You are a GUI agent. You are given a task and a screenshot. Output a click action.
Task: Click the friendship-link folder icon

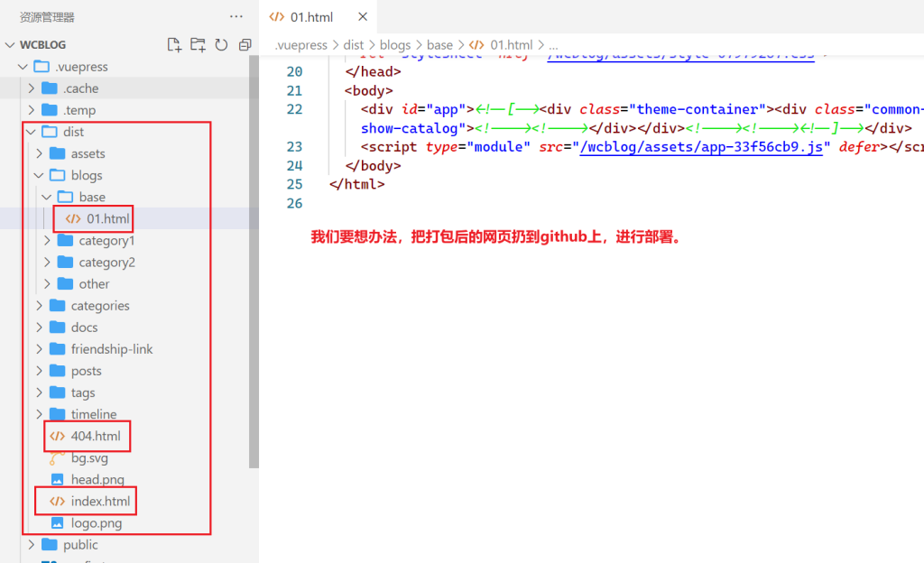coord(57,349)
